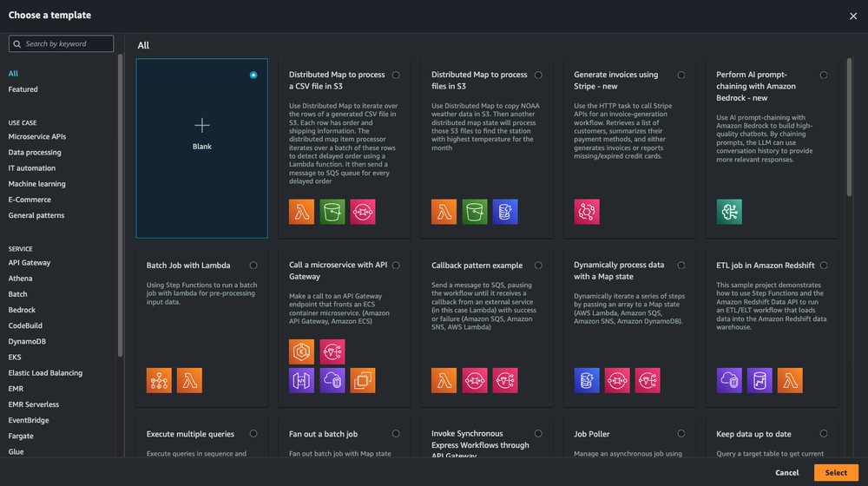Click the ECS icon in Call a microservice card

301,351
